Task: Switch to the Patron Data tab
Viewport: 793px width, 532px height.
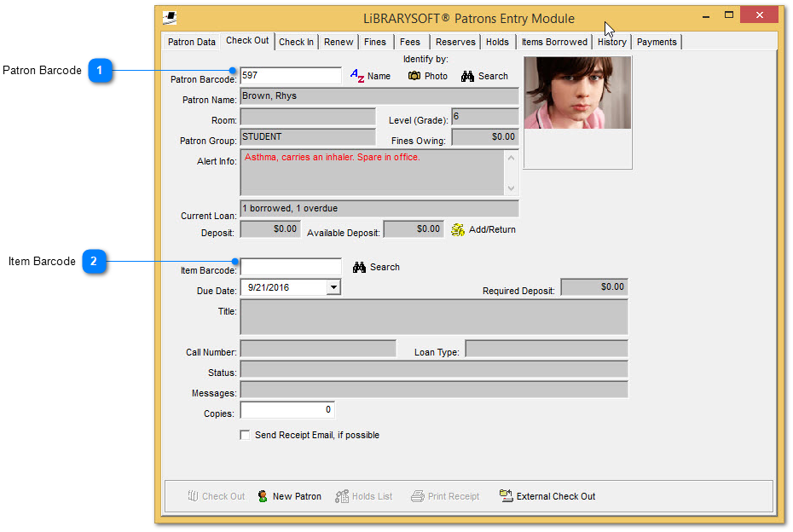Action: (192, 42)
